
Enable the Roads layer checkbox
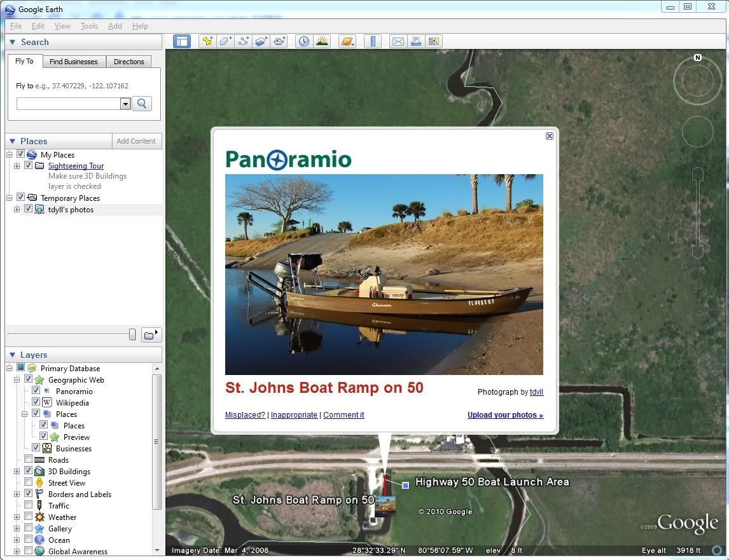[29, 459]
